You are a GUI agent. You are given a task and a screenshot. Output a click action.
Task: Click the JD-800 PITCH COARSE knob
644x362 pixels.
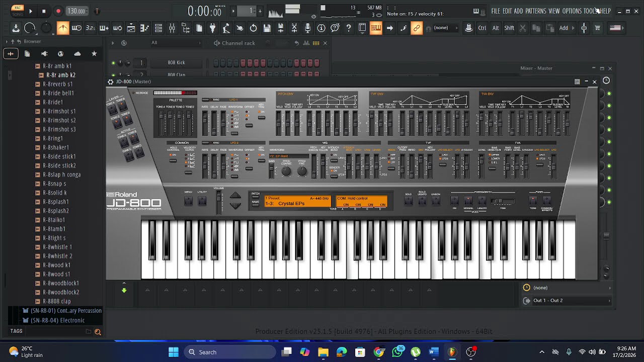pyautogui.click(x=286, y=171)
